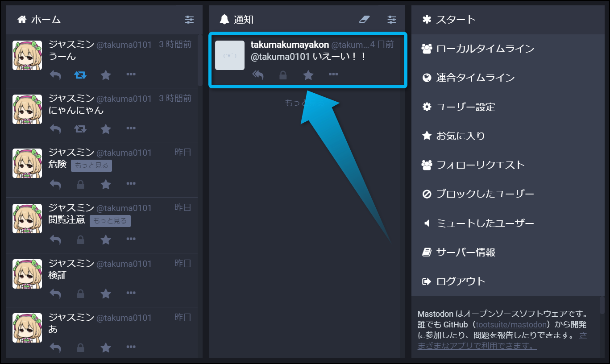Click the lock icon on 危険 post

coord(80,184)
